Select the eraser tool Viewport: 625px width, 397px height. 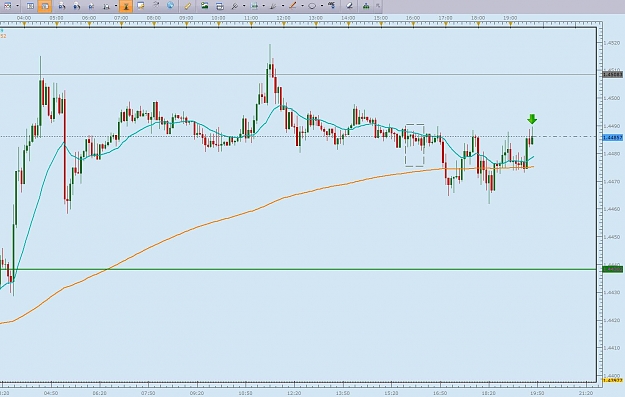click(x=350, y=6)
